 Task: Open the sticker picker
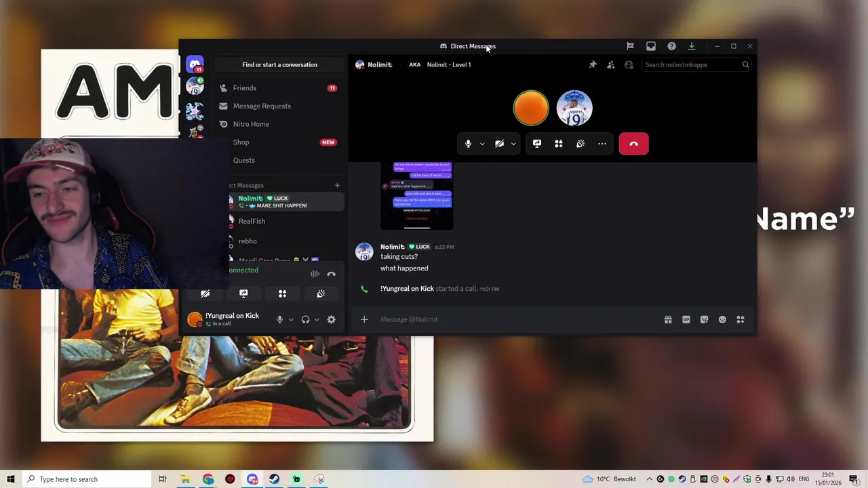[704, 319]
